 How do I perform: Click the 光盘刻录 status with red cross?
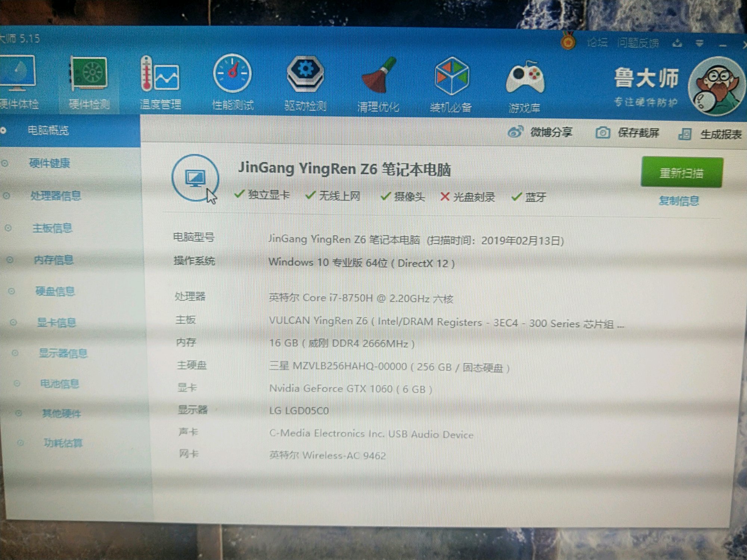pyautogui.click(x=468, y=197)
